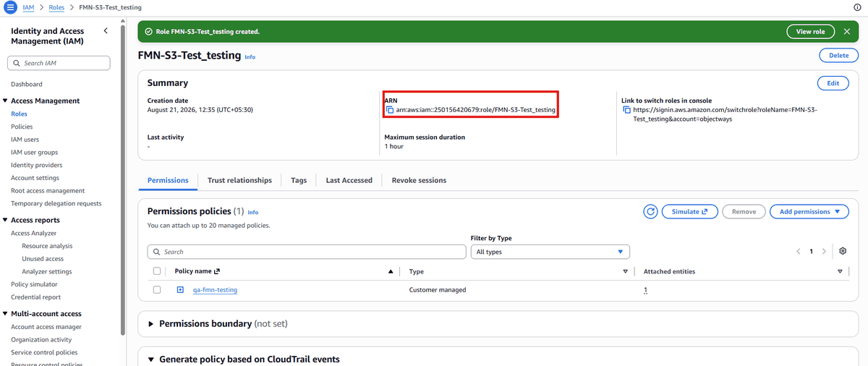This screenshot has height=366, width=868.
Task: Sort the Type column
Action: (626, 271)
